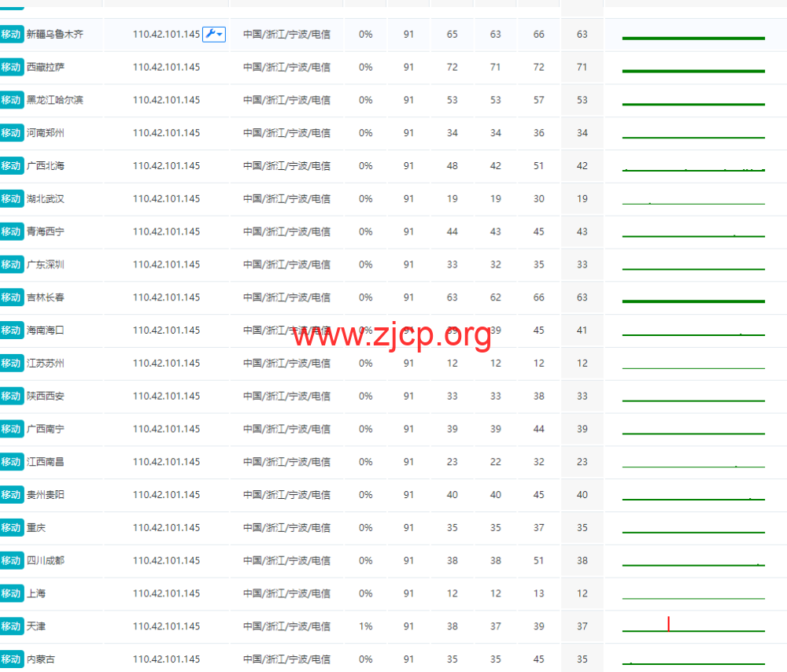Click the value 91 in 内蒙古 row
This screenshot has width=787, height=672.
point(408,659)
